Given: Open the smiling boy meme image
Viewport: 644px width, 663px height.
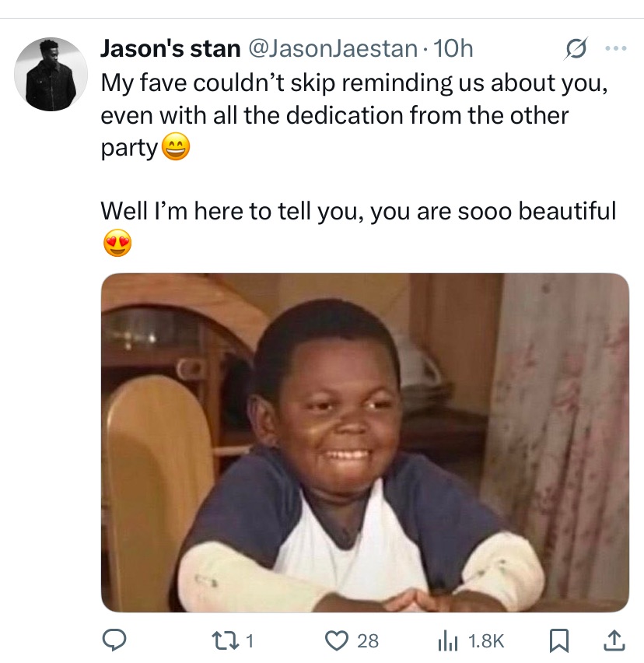Looking at the screenshot, I should (365, 442).
